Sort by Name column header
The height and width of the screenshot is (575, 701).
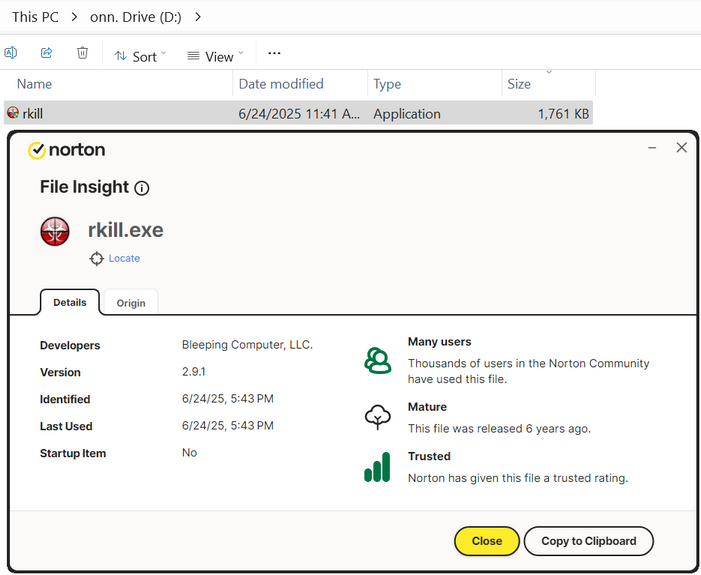[x=34, y=84]
